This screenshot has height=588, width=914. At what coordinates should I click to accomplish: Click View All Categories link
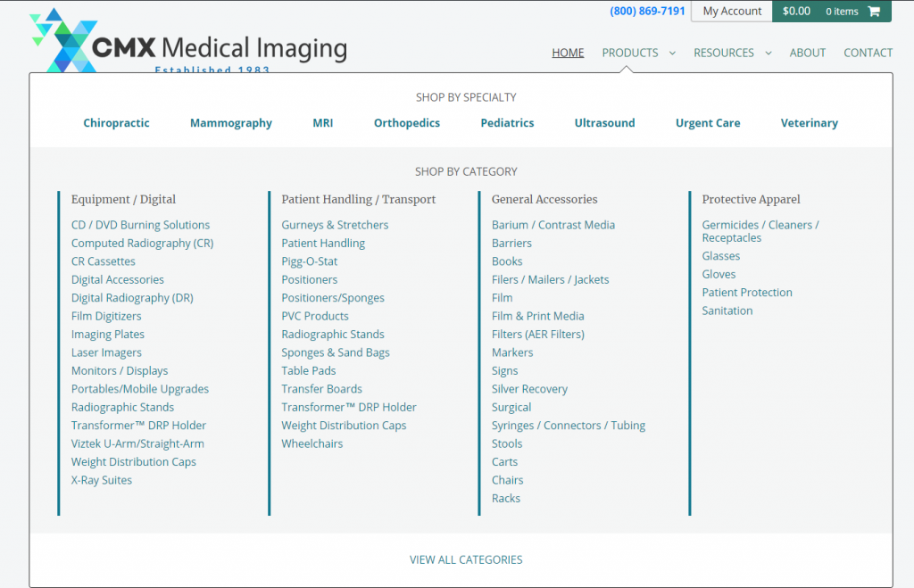pos(466,560)
